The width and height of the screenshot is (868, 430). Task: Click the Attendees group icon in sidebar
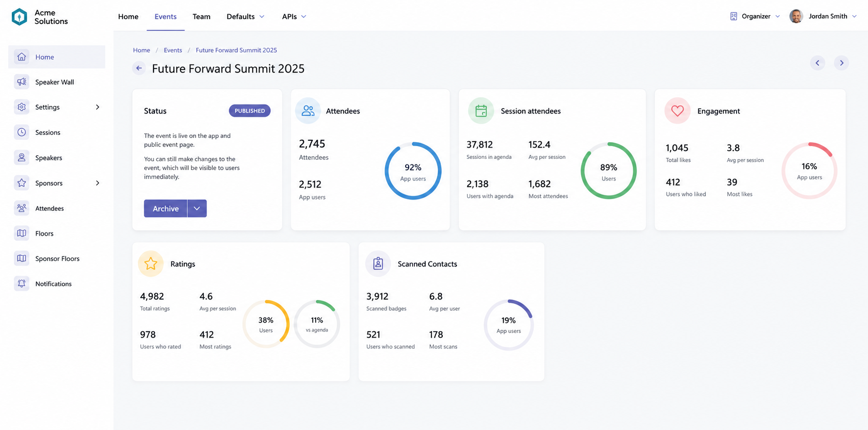21,208
